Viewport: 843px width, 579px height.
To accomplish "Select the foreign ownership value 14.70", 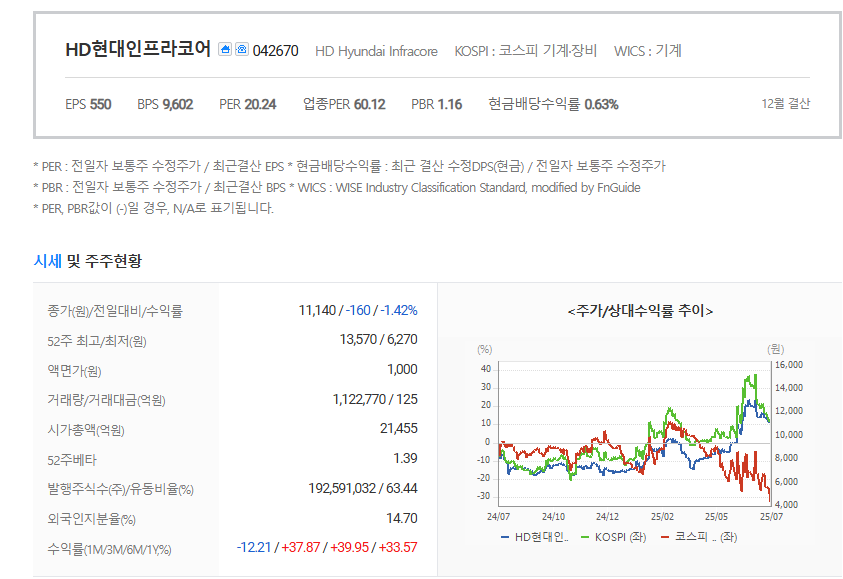I will [402, 518].
